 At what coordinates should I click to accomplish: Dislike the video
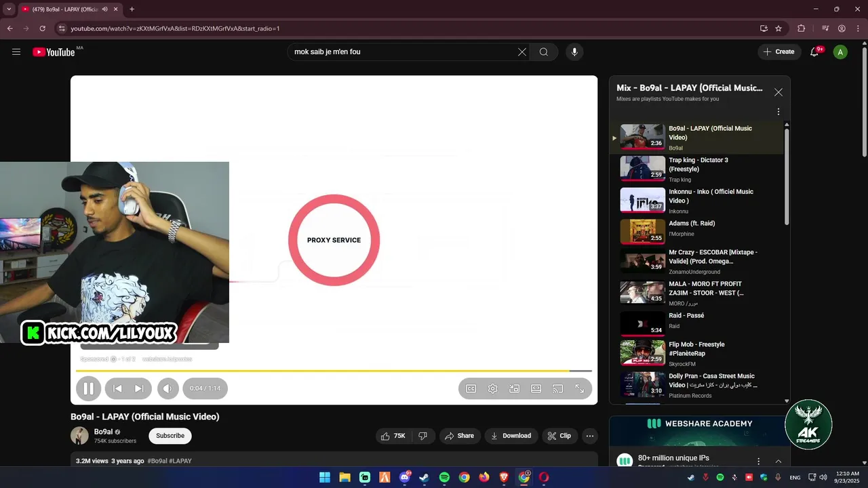coord(422,436)
